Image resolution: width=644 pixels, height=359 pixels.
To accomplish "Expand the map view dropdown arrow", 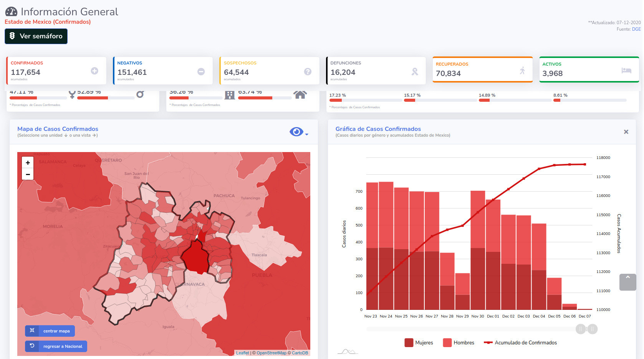I will click(x=306, y=134).
